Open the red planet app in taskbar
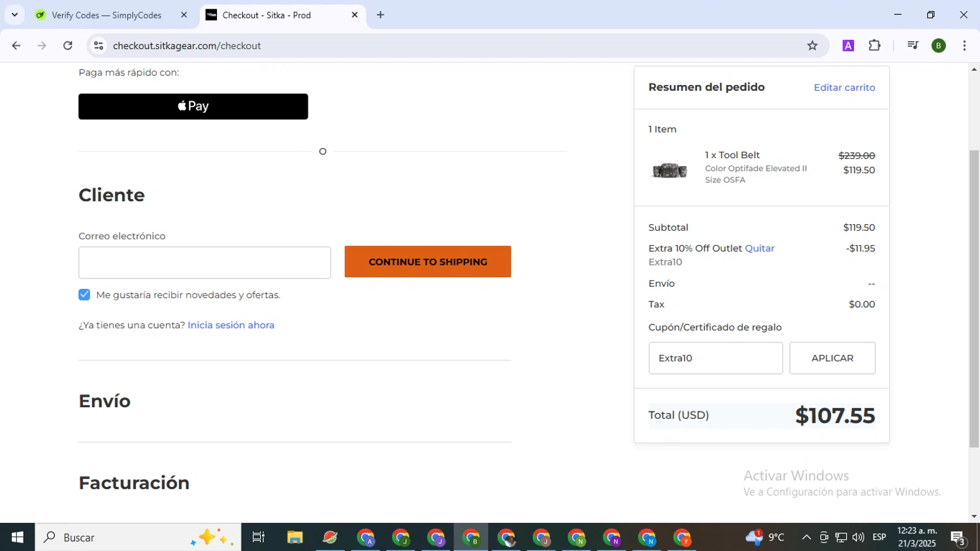980x551 pixels. click(330, 537)
